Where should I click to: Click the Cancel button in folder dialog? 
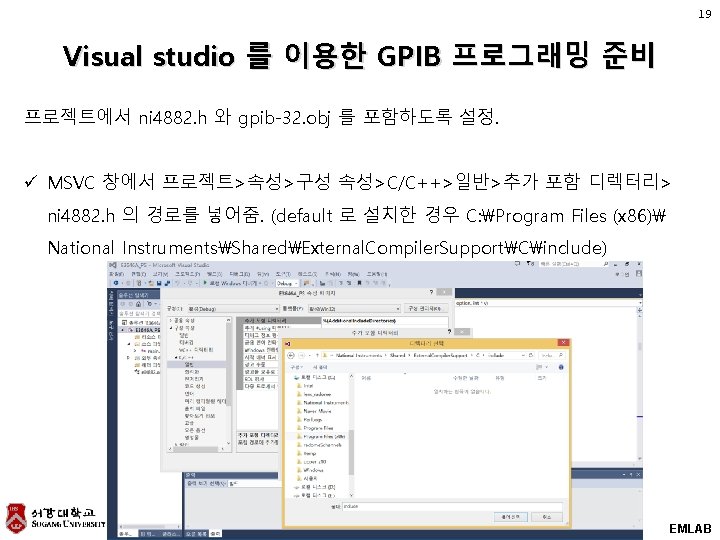[546, 517]
